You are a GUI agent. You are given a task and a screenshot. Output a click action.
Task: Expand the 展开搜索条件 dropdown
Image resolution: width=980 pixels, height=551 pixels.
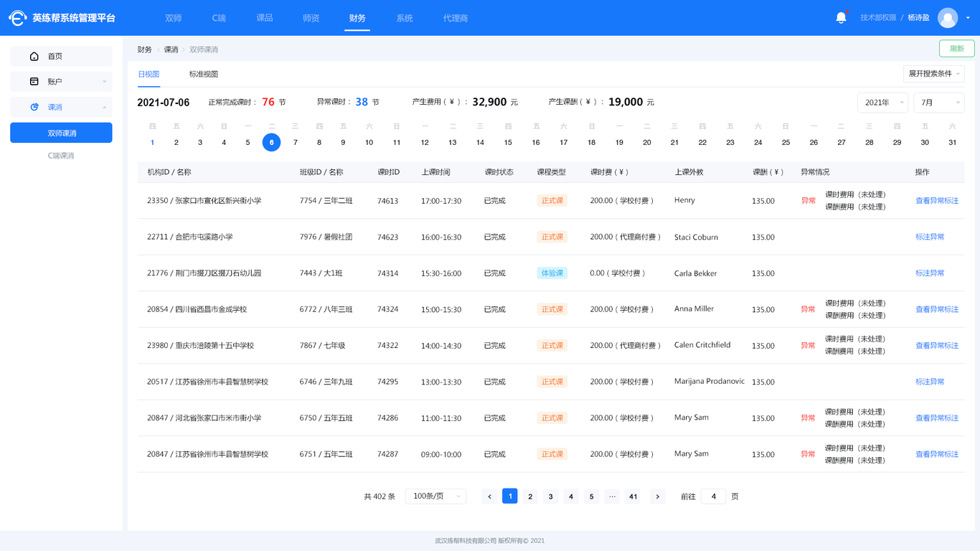coord(934,73)
